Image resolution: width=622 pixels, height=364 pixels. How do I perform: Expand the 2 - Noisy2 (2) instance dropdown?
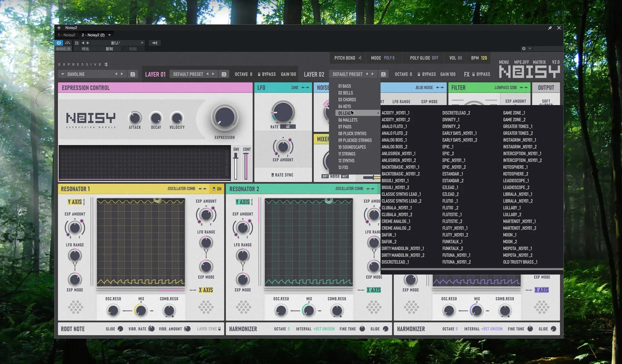[x=109, y=35]
